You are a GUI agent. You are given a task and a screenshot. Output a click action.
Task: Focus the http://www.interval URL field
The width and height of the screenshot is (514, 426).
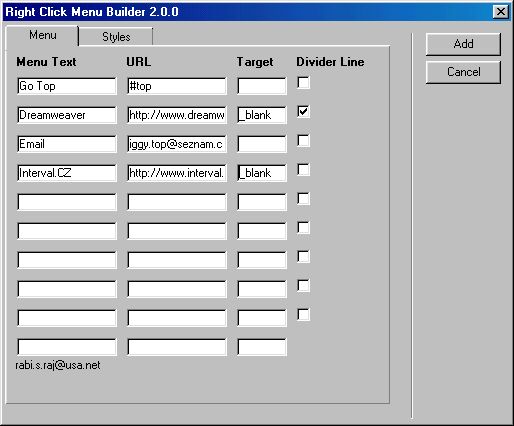click(x=177, y=173)
